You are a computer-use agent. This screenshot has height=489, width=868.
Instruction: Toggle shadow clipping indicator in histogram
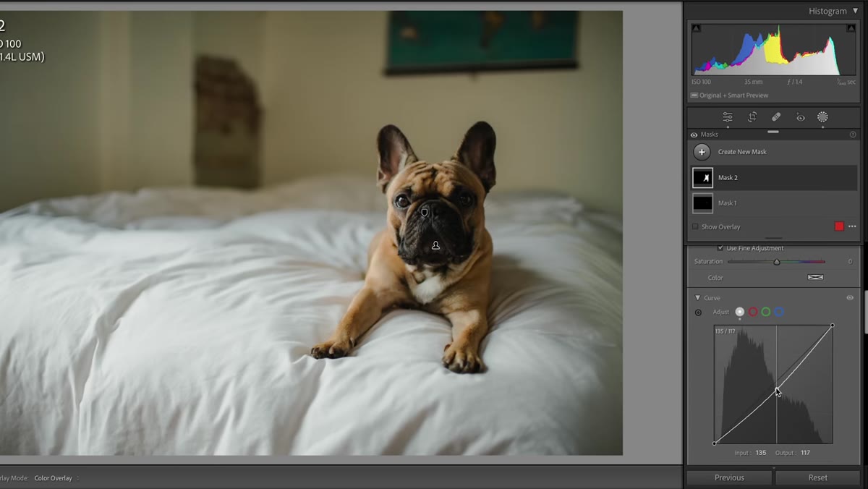click(x=696, y=28)
